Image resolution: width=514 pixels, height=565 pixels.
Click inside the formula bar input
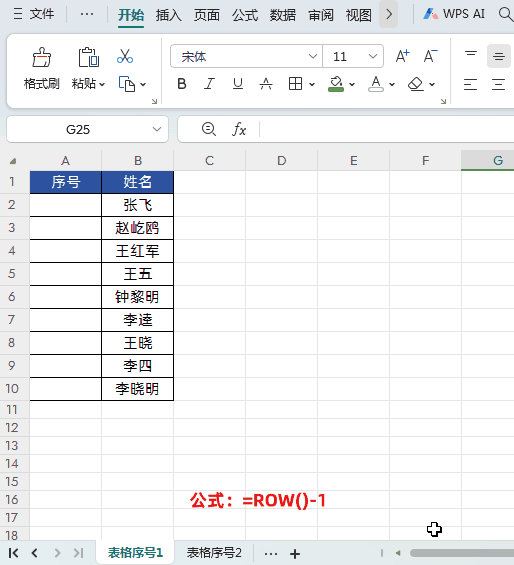point(386,129)
